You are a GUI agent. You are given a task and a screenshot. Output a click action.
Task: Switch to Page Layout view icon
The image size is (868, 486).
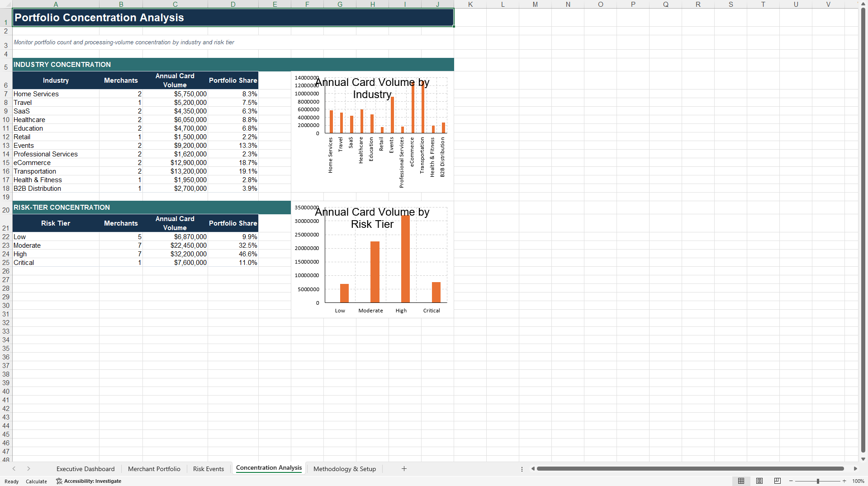[759, 481]
